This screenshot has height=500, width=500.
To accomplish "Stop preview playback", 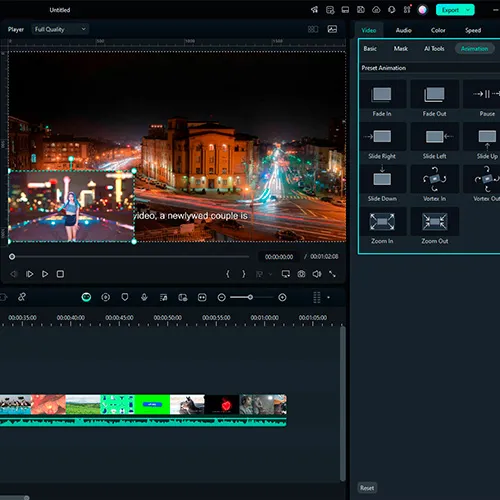I will [x=60, y=274].
